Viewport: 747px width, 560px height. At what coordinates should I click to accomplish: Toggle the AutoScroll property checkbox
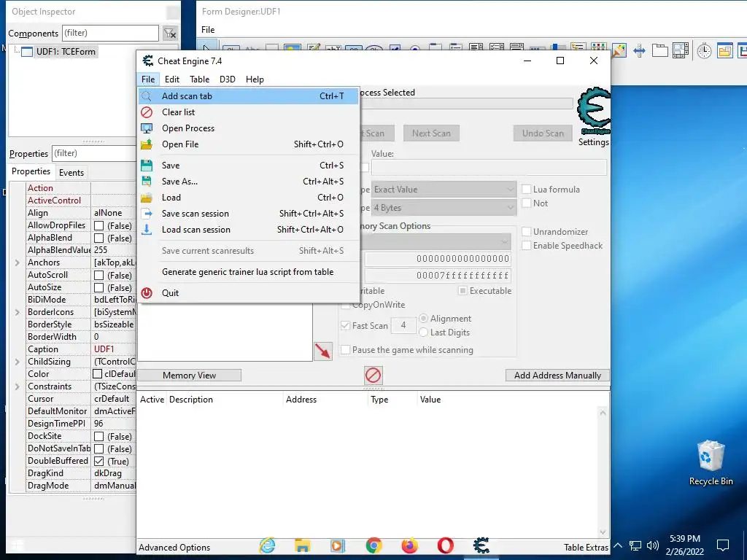pyautogui.click(x=99, y=275)
